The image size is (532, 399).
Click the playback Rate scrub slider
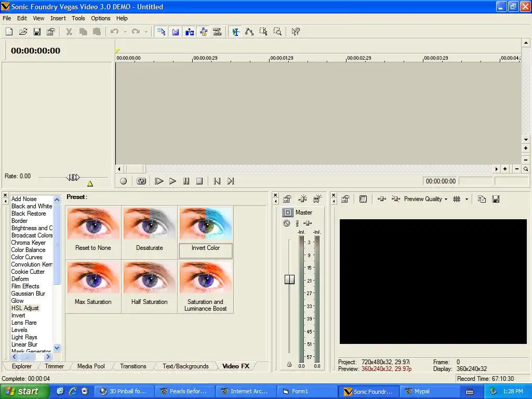pos(73,177)
